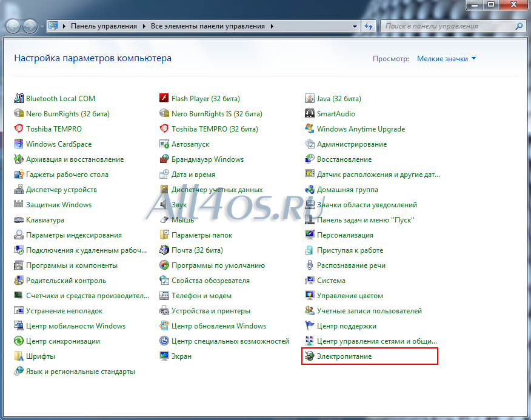531x420 pixels.
Task: Open Toshiba TEMPRO (32 бита) icon
Action: pyautogui.click(x=164, y=129)
